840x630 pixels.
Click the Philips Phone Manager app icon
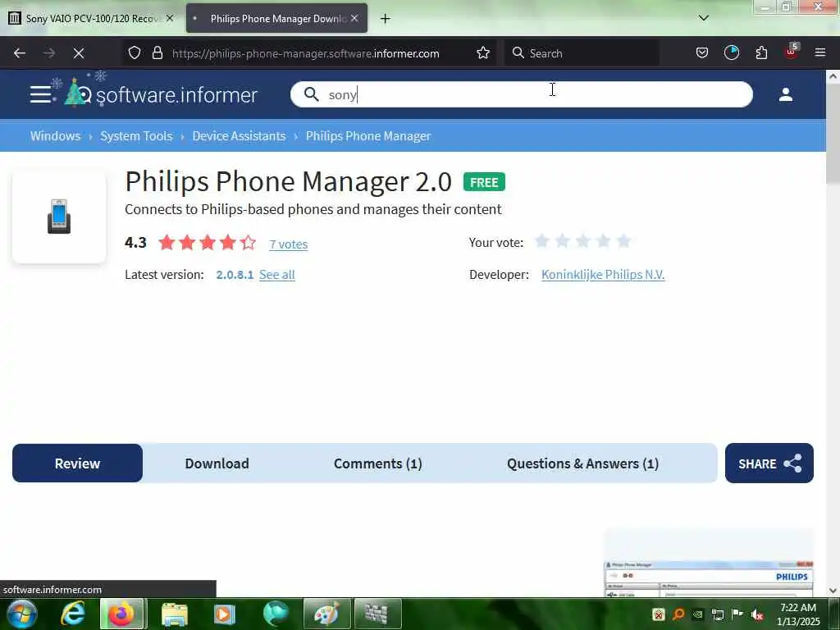(59, 217)
